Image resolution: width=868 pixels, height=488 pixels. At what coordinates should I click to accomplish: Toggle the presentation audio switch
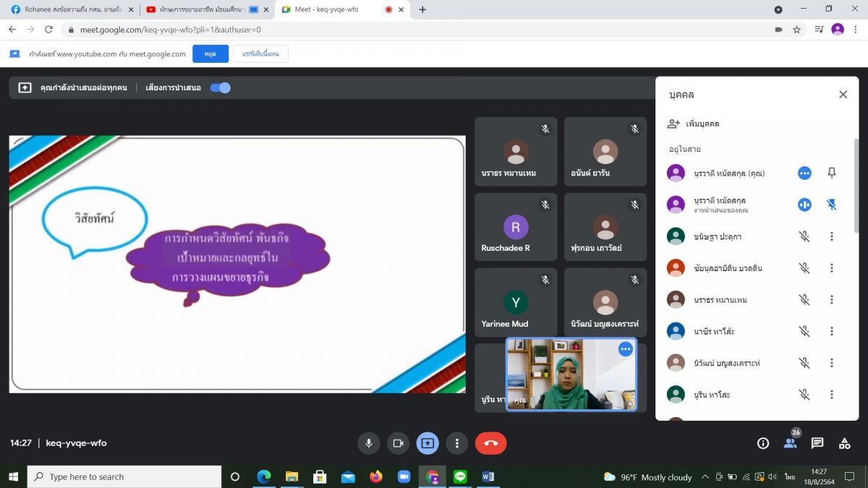220,87
